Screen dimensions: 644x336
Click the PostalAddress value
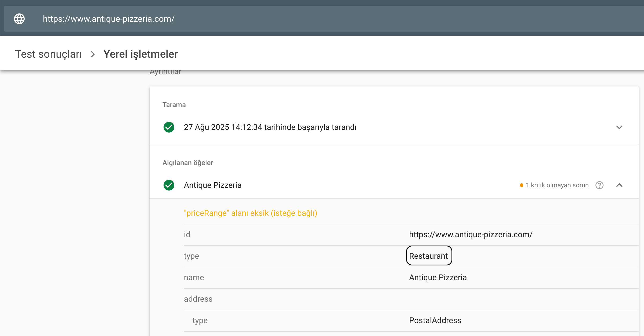click(435, 320)
